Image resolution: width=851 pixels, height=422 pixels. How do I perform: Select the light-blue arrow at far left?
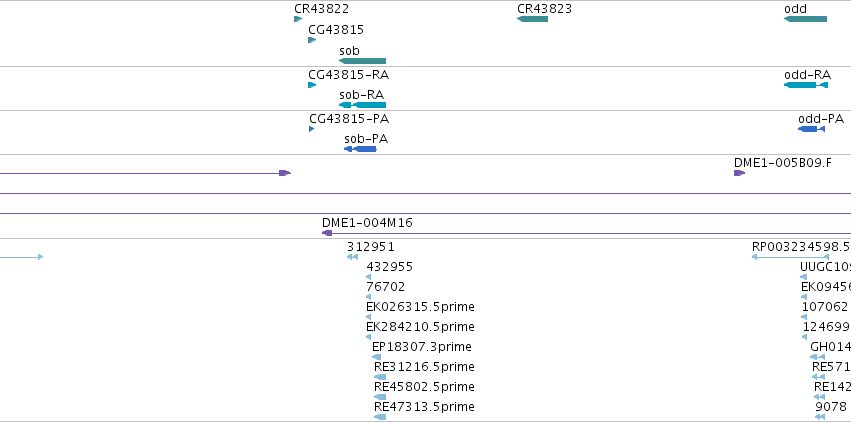pos(22,257)
